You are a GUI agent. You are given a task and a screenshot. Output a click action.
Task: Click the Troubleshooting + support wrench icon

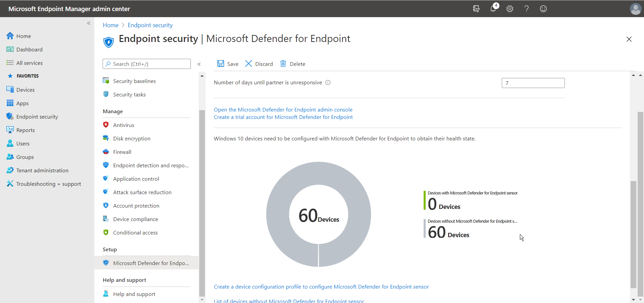[x=10, y=184]
